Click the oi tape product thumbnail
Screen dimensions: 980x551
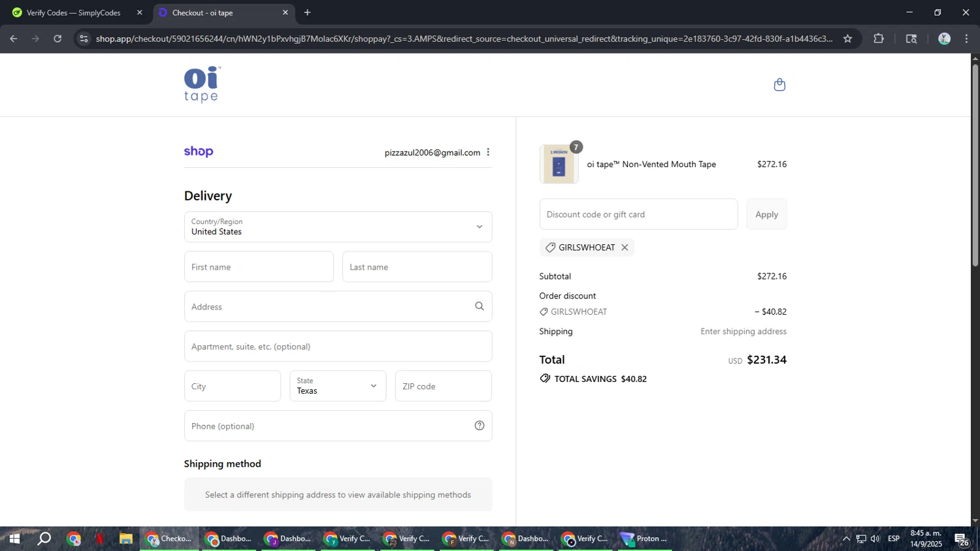click(x=559, y=164)
